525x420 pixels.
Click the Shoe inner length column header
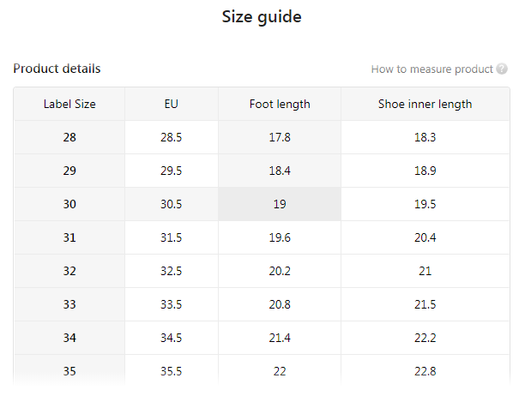pos(425,105)
